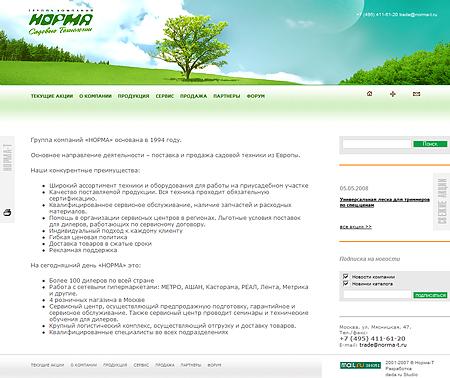The width and height of the screenshot is (450, 378).
Task: Click the Подписка на новости heading
Action: click(x=370, y=259)
